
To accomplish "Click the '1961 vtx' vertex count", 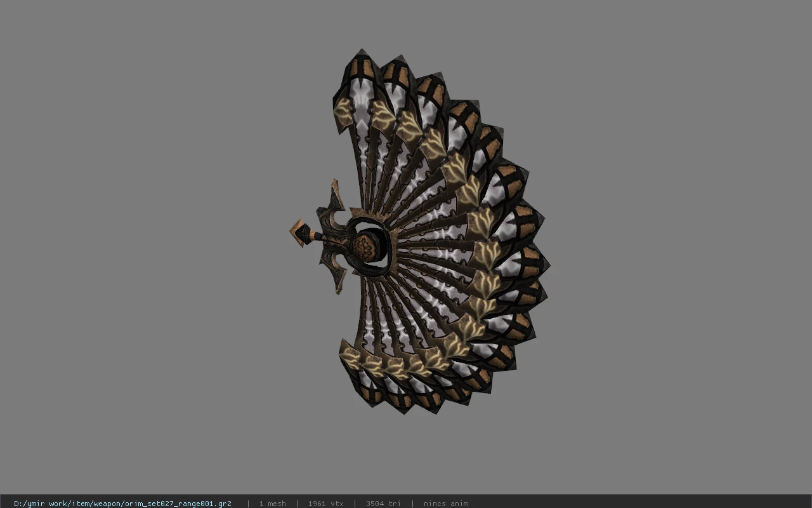I will (x=326, y=504).
